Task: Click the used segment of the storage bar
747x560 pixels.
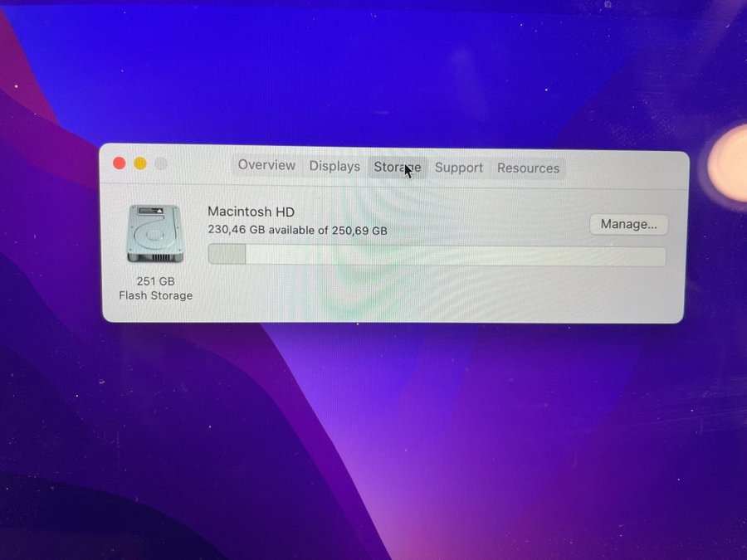Action: coord(227,255)
